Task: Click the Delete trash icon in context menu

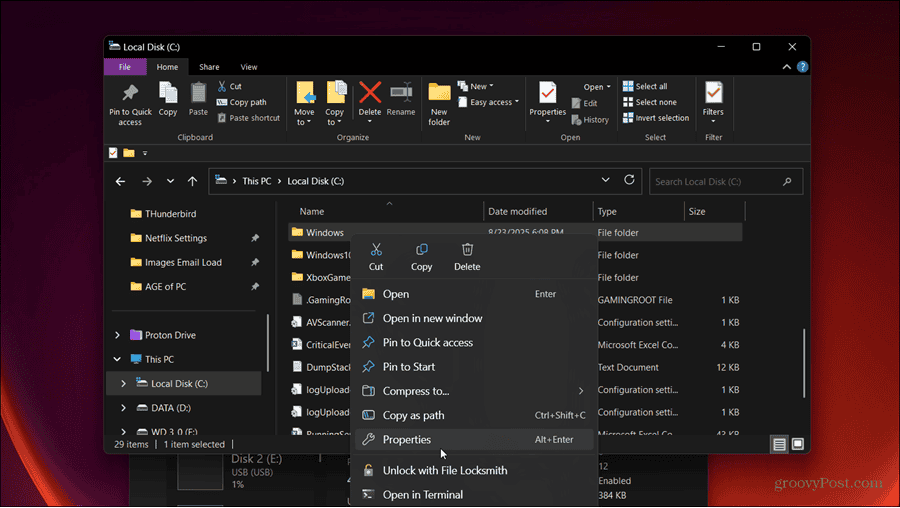Action: click(467, 249)
